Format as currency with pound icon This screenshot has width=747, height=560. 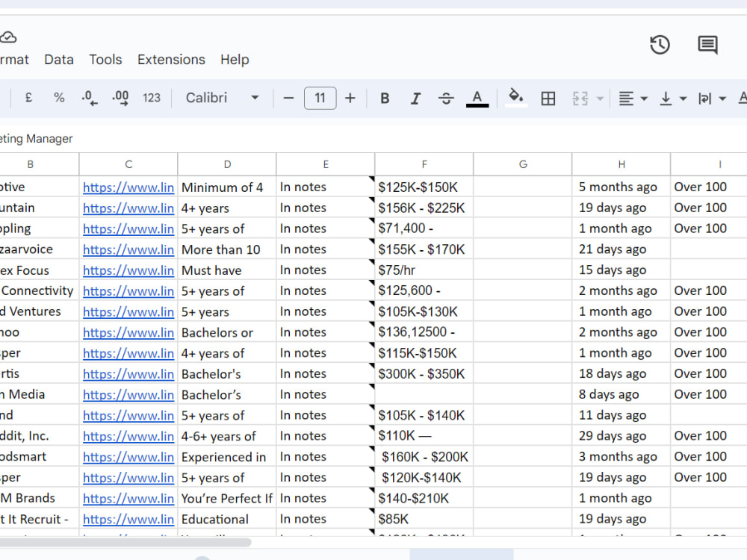28,98
